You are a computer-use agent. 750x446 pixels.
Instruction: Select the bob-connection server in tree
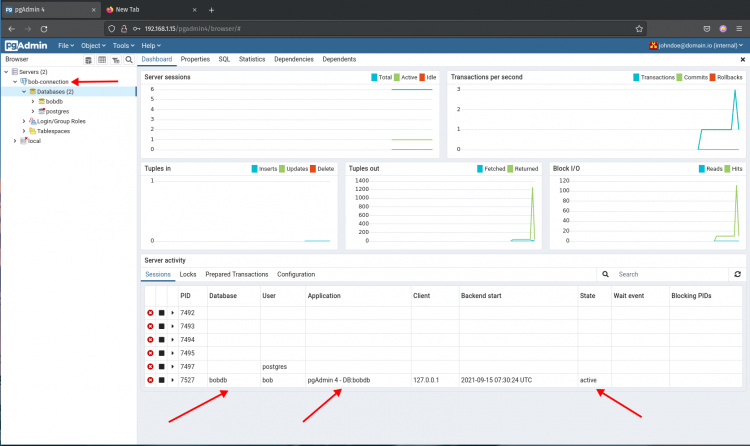click(46, 81)
